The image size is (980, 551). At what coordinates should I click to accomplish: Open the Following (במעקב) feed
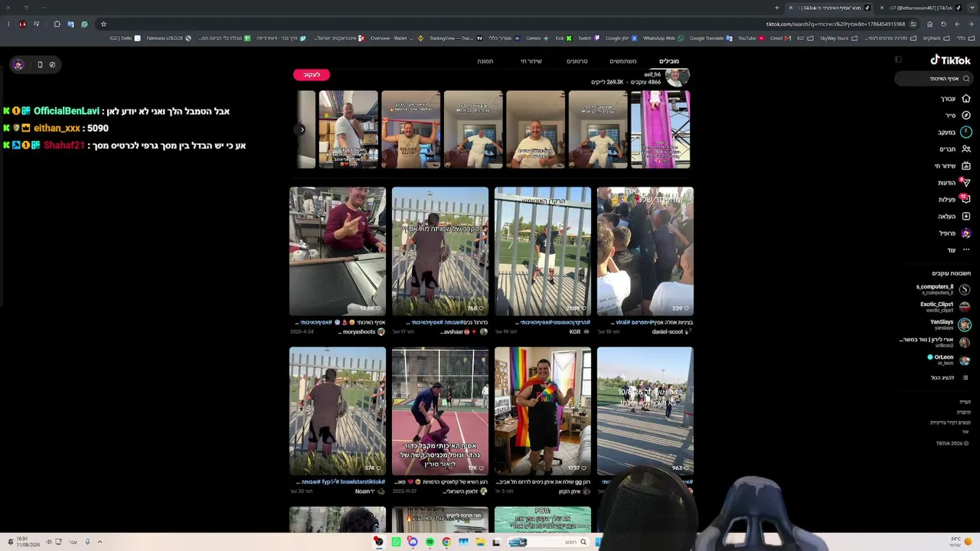click(x=955, y=132)
